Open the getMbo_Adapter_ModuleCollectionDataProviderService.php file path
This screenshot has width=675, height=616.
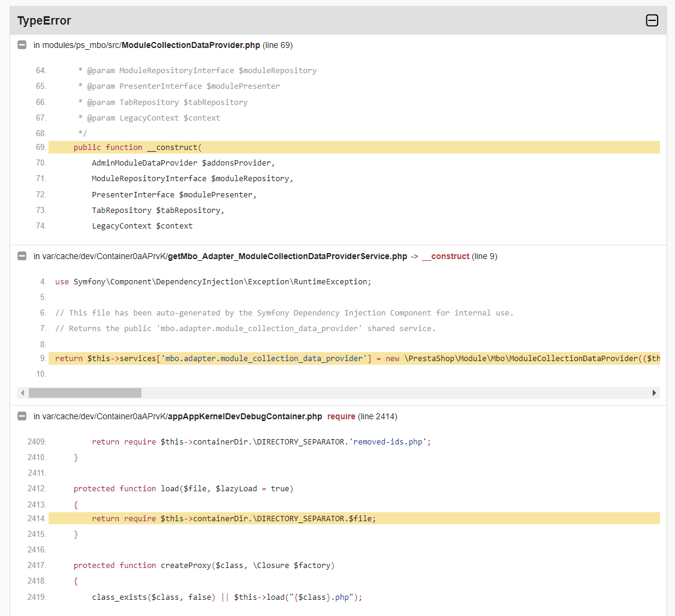(x=220, y=256)
